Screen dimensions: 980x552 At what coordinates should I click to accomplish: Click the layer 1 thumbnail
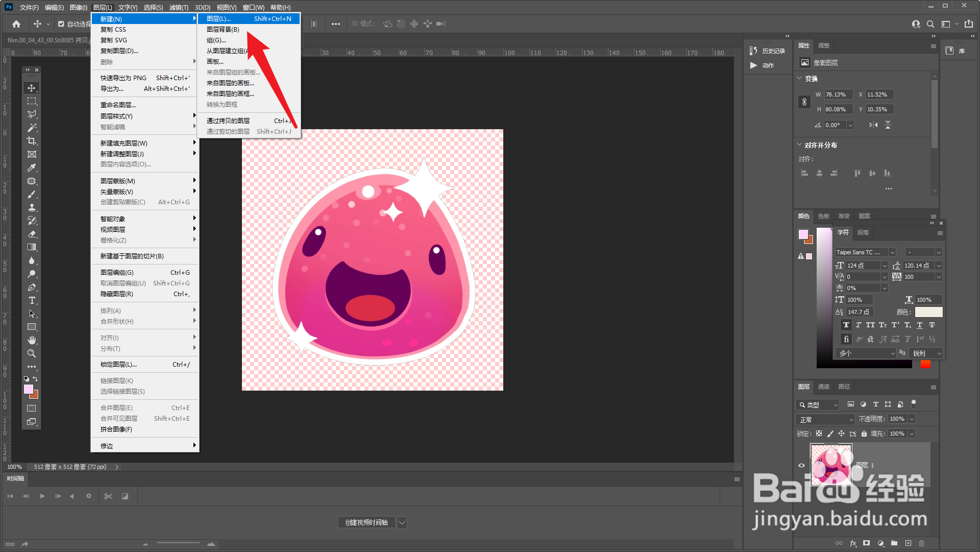831,465
